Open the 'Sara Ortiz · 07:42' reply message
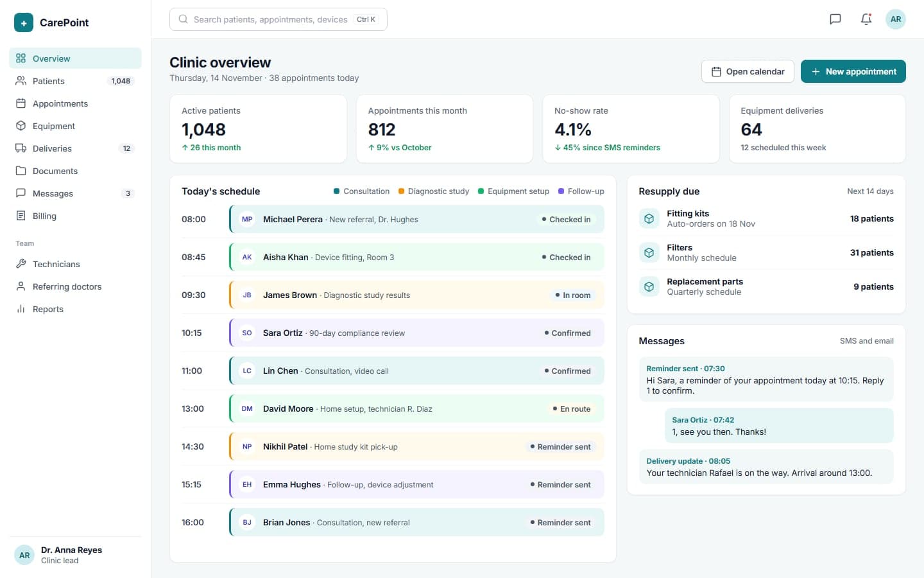 point(779,426)
